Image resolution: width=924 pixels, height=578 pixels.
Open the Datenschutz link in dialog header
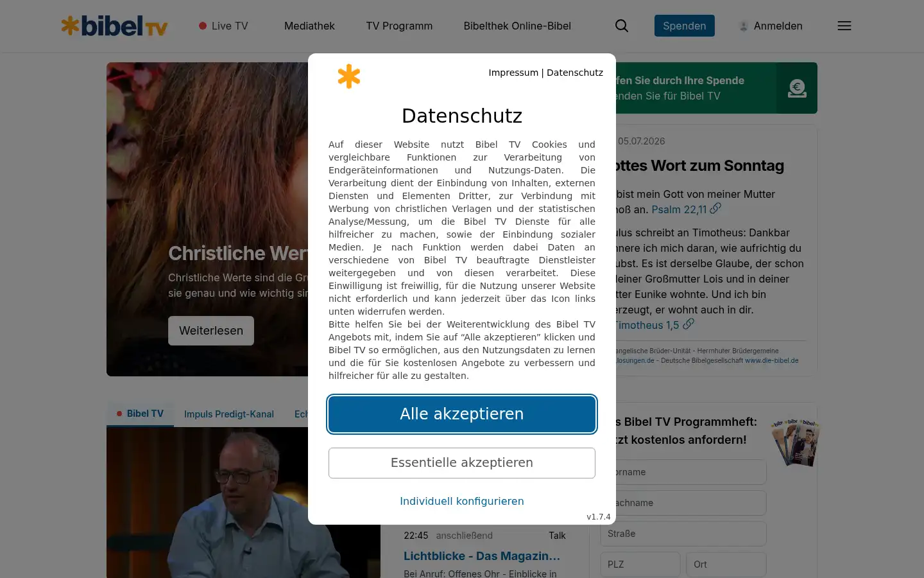pos(575,73)
